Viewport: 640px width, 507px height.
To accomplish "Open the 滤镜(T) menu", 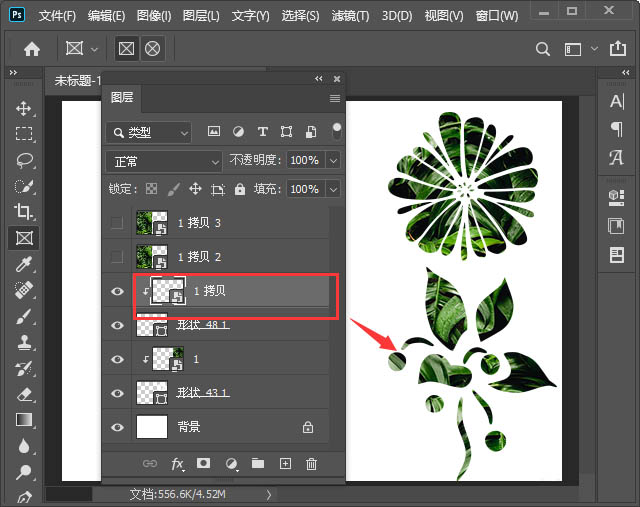I will pos(349,16).
